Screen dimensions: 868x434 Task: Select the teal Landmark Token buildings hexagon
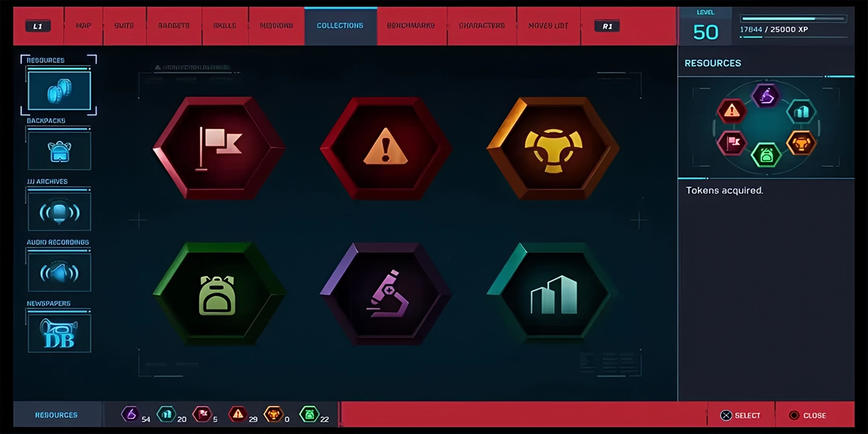(553, 294)
